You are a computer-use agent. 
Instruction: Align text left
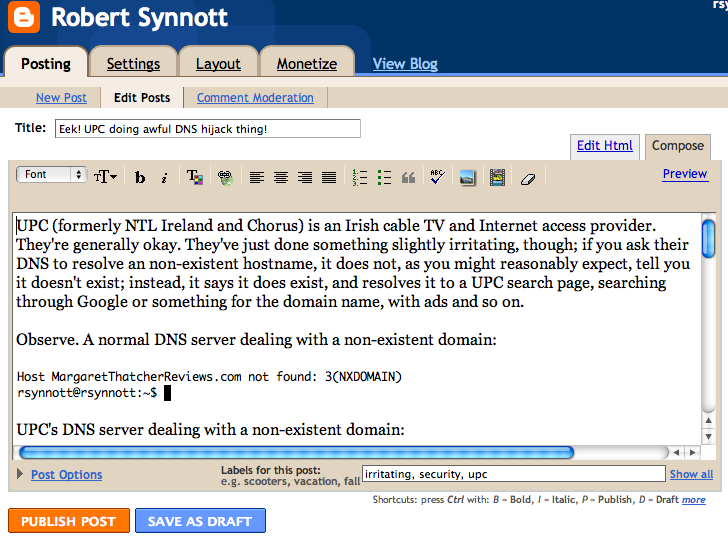[257, 177]
